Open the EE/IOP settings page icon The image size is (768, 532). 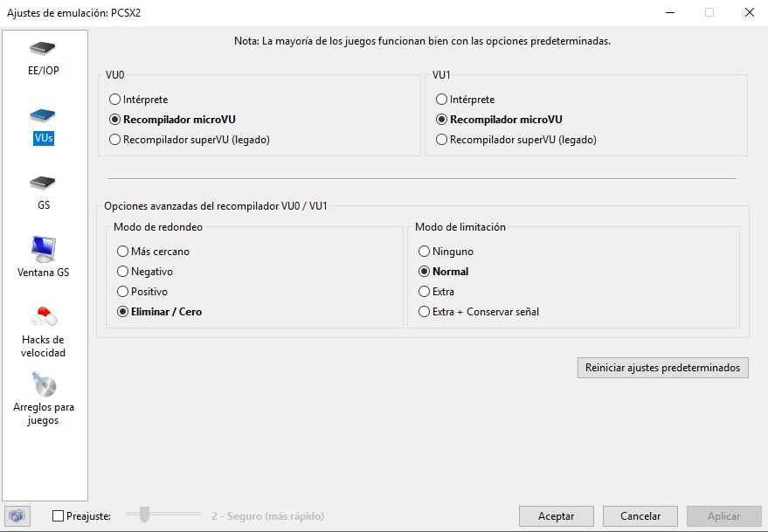click(x=44, y=49)
